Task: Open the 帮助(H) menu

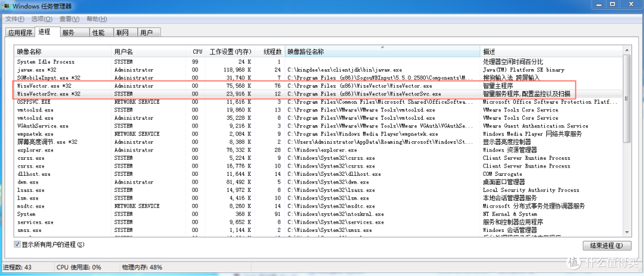Action: [97, 19]
